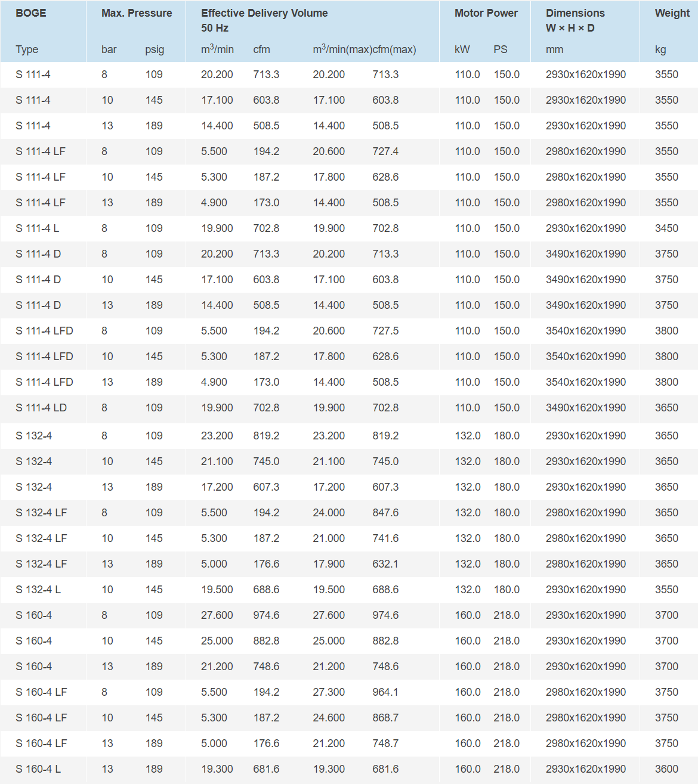The height and width of the screenshot is (784, 698).
Task: Click the "Type" subheader label
Action: point(27,49)
